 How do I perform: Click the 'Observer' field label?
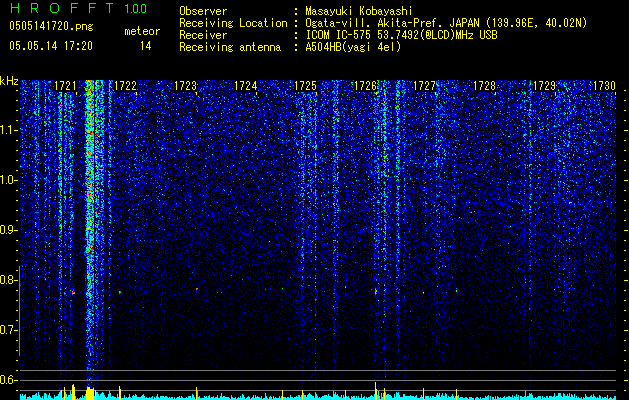click(203, 11)
